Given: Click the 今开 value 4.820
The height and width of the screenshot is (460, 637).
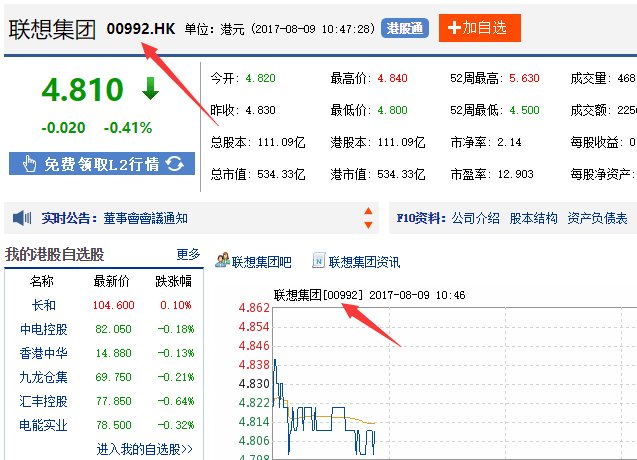Looking at the screenshot, I should (x=260, y=78).
